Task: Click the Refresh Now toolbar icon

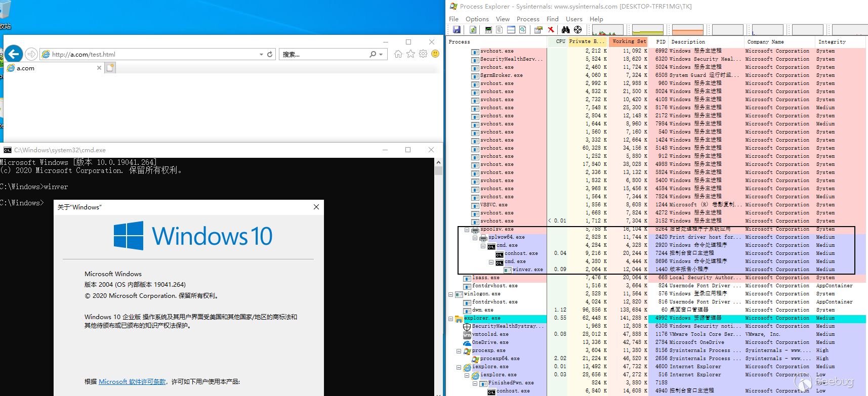Action: pos(473,30)
